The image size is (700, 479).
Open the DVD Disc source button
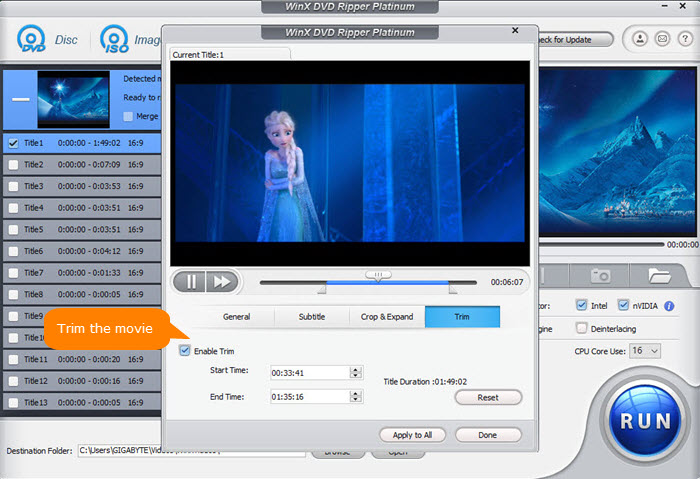coord(47,39)
